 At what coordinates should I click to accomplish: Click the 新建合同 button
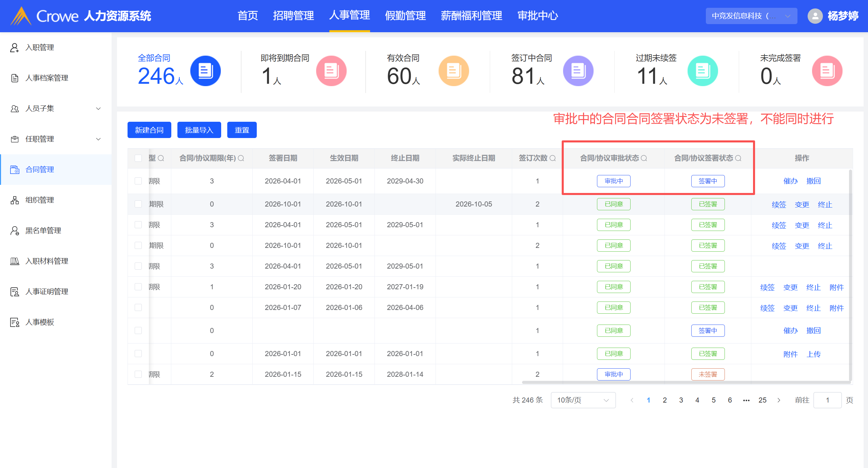149,130
